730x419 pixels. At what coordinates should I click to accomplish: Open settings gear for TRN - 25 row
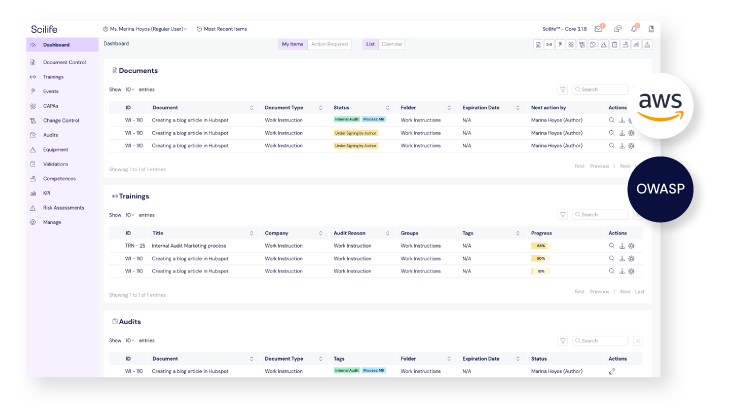632,246
